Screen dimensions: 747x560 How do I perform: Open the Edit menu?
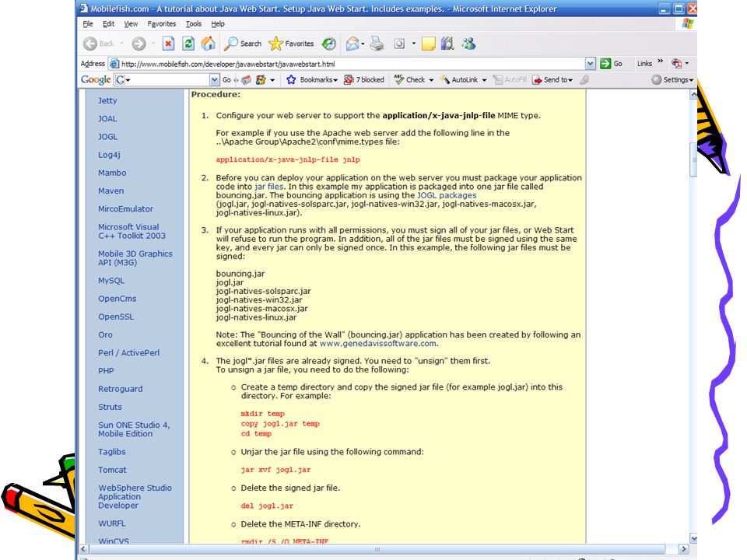pos(109,24)
